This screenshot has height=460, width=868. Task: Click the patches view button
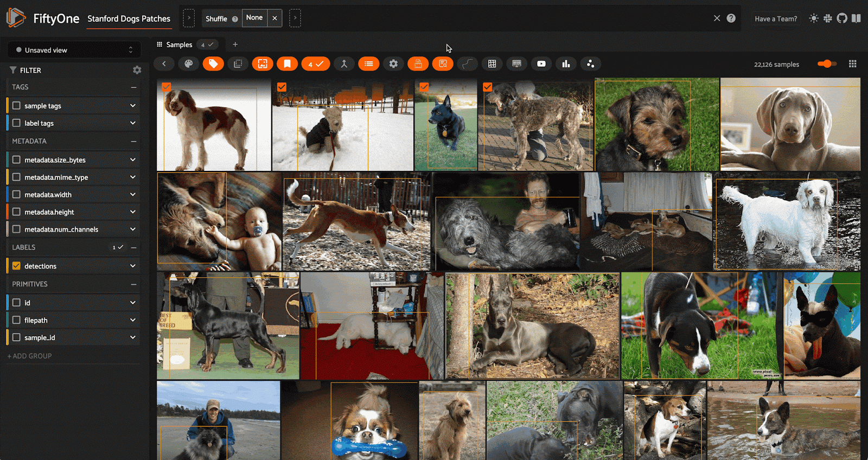pos(238,64)
